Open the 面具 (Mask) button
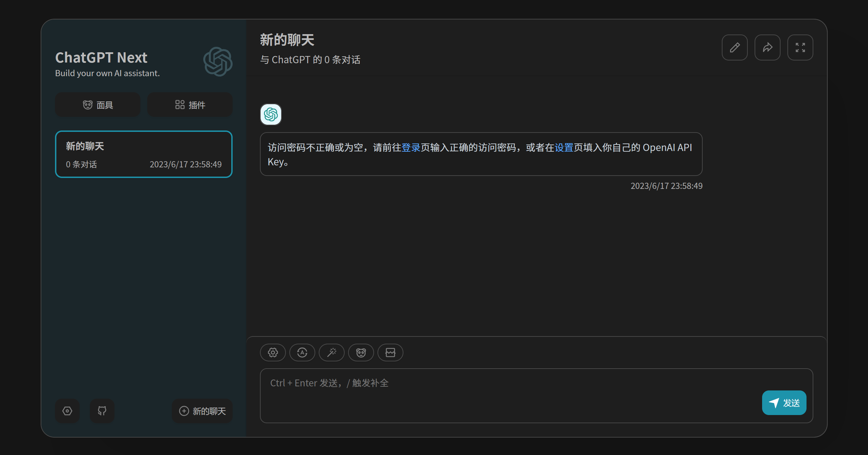868x455 pixels. coord(98,105)
